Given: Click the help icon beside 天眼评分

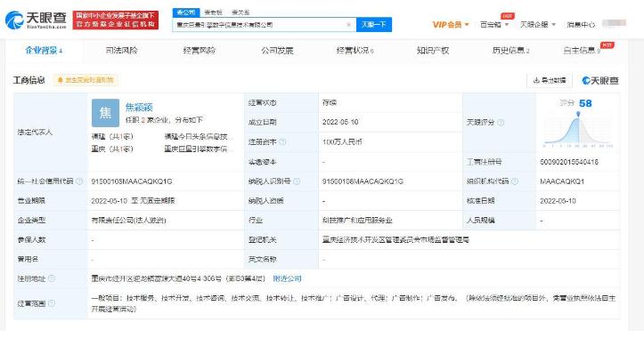Looking at the screenshot, I should (x=501, y=122).
